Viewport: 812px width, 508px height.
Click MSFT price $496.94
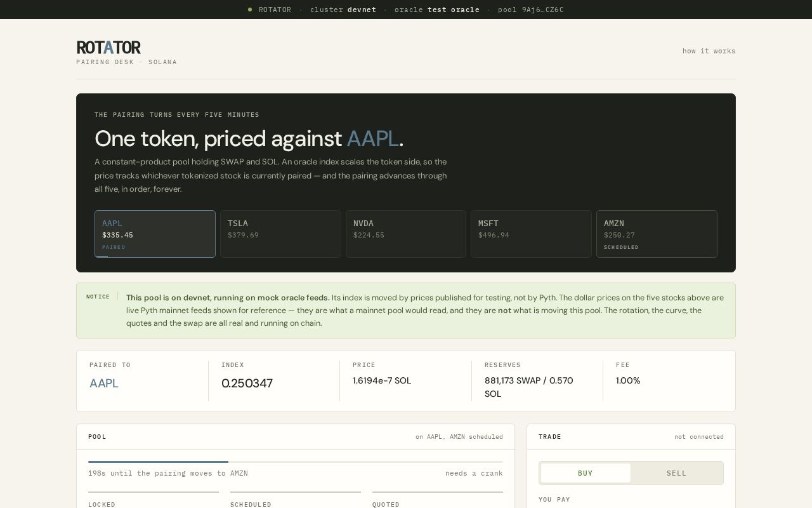coord(494,235)
